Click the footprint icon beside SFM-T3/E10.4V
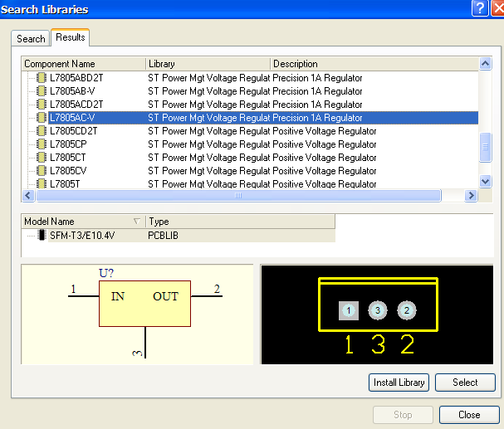The height and width of the screenshot is (429, 504). click(x=42, y=236)
